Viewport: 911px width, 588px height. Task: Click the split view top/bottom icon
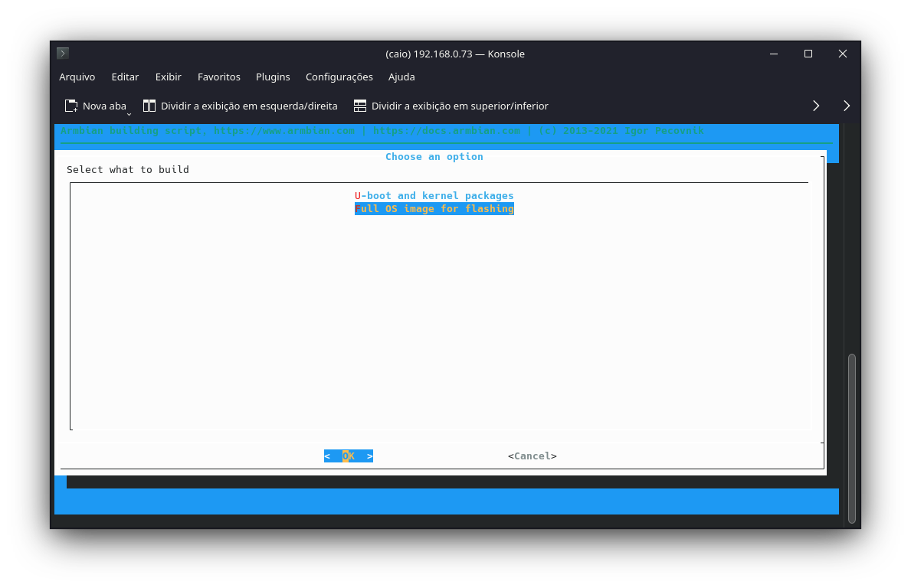pyautogui.click(x=359, y=106)
